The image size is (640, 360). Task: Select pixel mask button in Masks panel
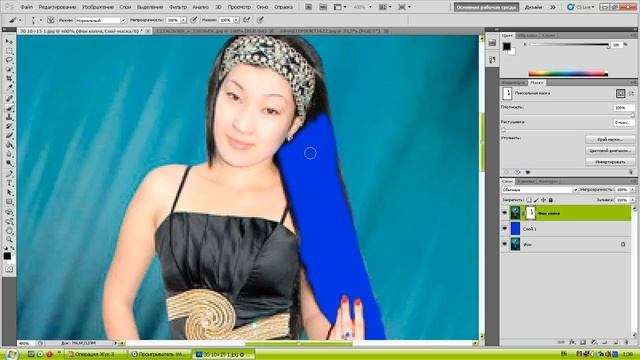tap(620, 93)
